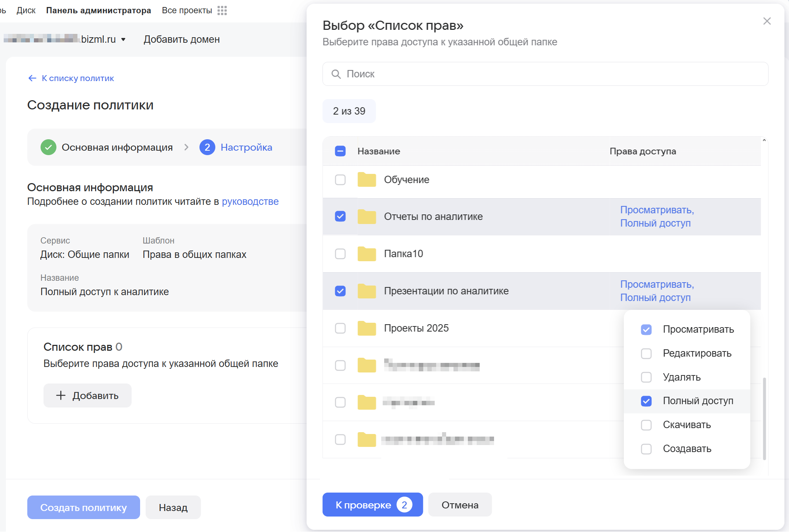Click the Проекты 2025 folder icon
Image resolution: width=789 pixels, height=532 pixels.
(366, 328)
